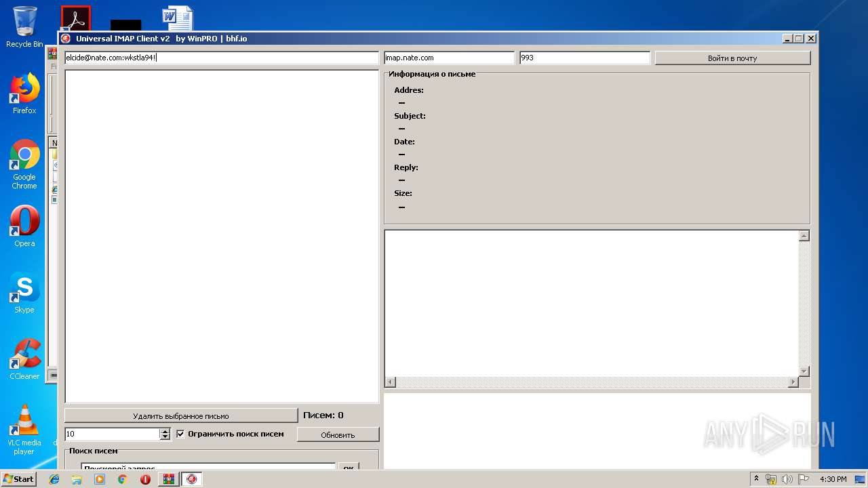Screen dimensions: 868x488
Task: Open the network tray icon
Action: [x=771, y=479]
